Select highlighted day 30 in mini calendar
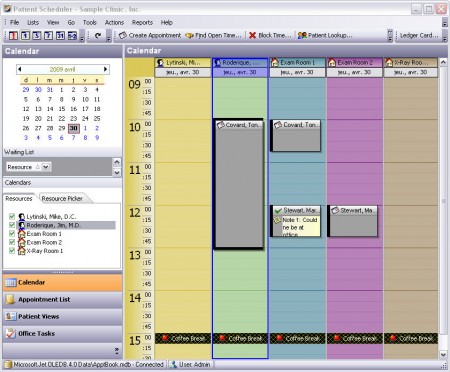Viewport: 450px width, 372px height. tap(74, 128)
